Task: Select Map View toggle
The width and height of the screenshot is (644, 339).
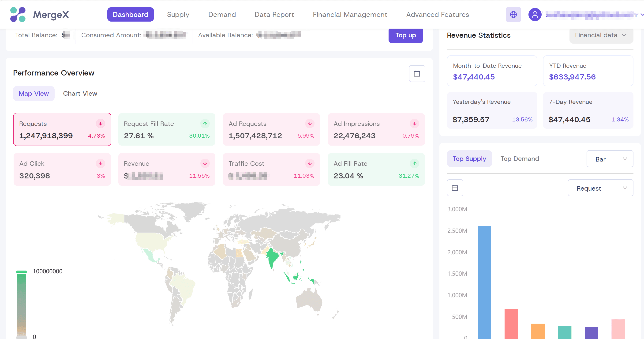Action: point(34,93)
